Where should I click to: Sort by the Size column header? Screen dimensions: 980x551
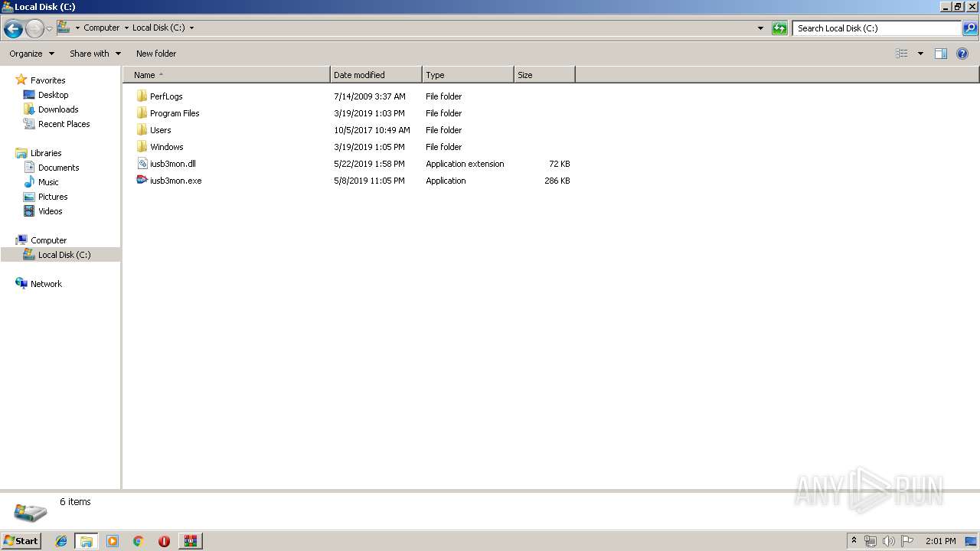(544, 75)
